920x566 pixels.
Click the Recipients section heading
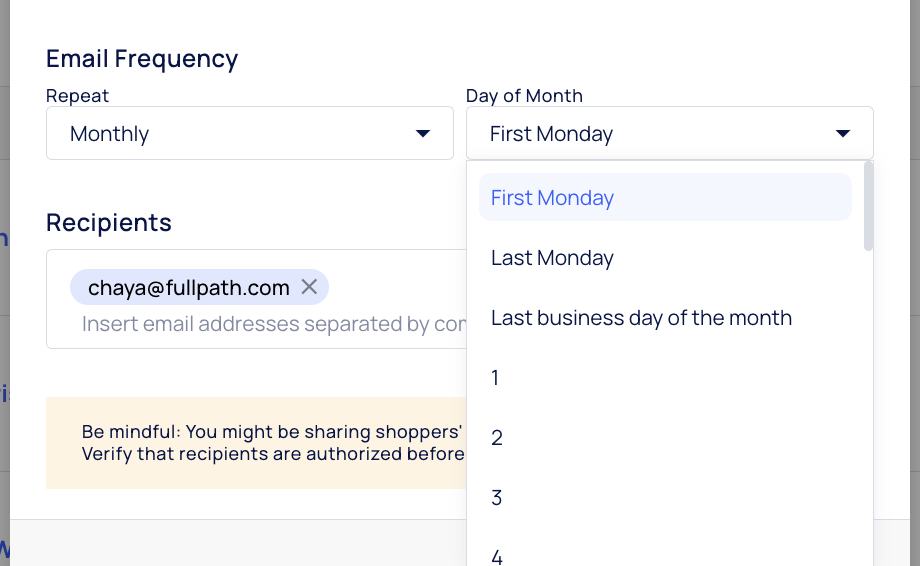[x=109, y=222]
